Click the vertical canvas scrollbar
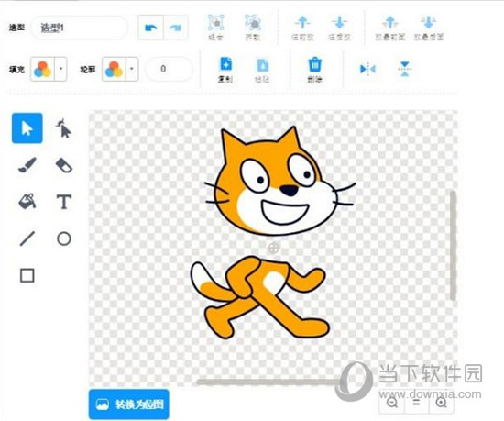The image size is (504, 421). point(453,246)
